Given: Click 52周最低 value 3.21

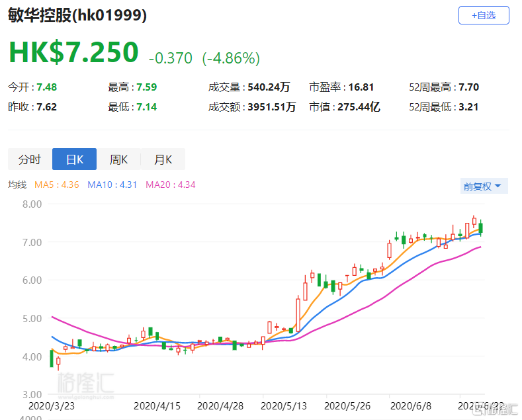Looking at the screenshot, I should pyautogui.click(x=468, y=107).
